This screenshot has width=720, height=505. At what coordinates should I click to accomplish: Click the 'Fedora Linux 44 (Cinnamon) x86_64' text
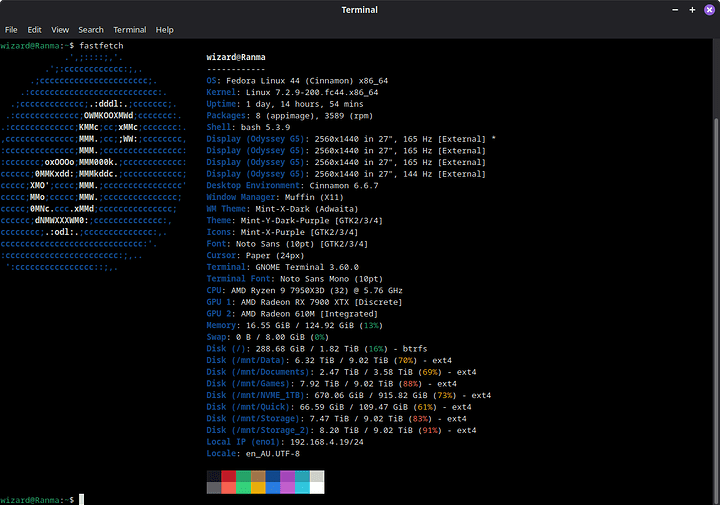(x=307, y=81)
